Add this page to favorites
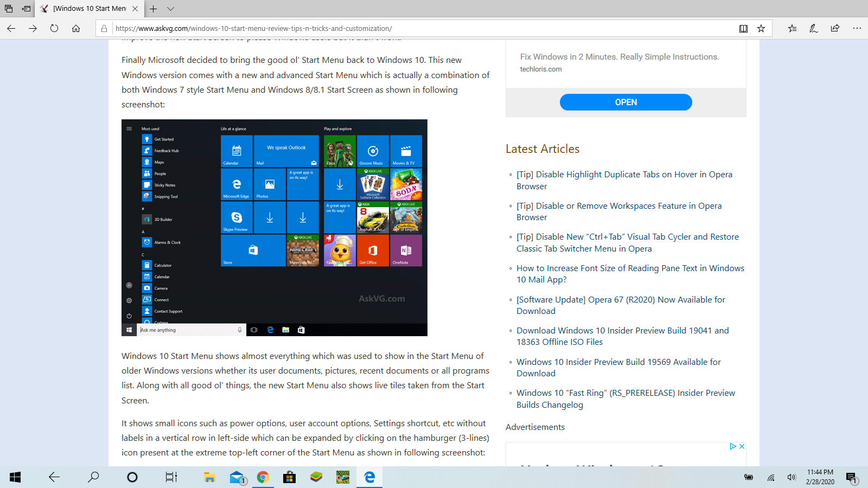This screenshot has height=488, width=868. pyautogui.click(x=761, y=28)
